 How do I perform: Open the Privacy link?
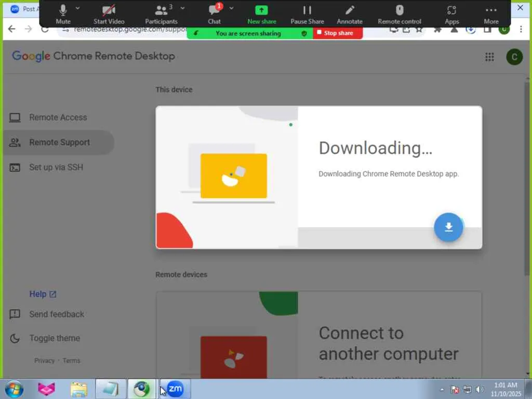click(x=45, y=361)
